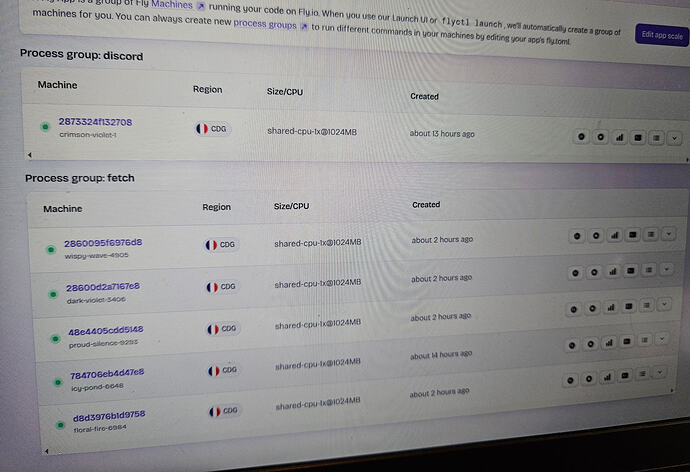Open the bar-chart metrics icon for 2873324f132708
The height and width of the screenshot is (472, 690).
pos(620,138)
